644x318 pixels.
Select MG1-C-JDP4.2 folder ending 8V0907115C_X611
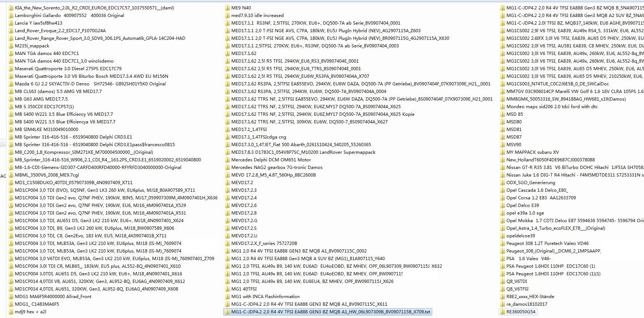[309, 304]
